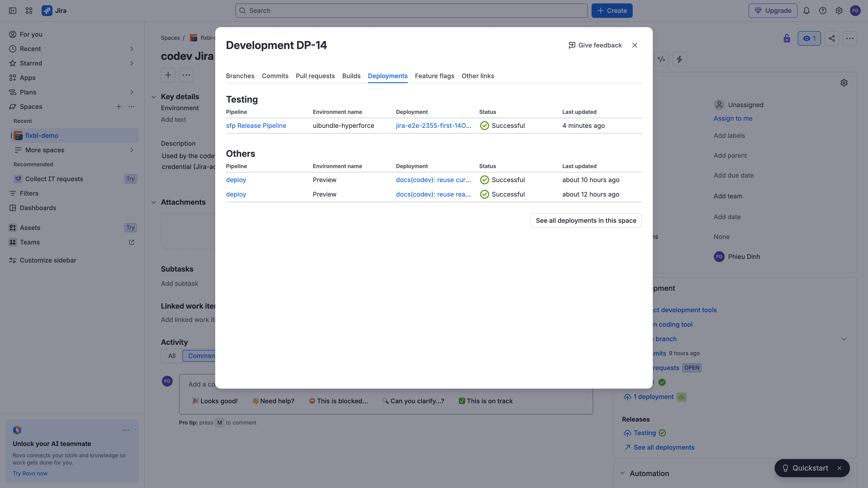
Task: Open the Spaces more options ellipsis
Action: coord(131,107)
